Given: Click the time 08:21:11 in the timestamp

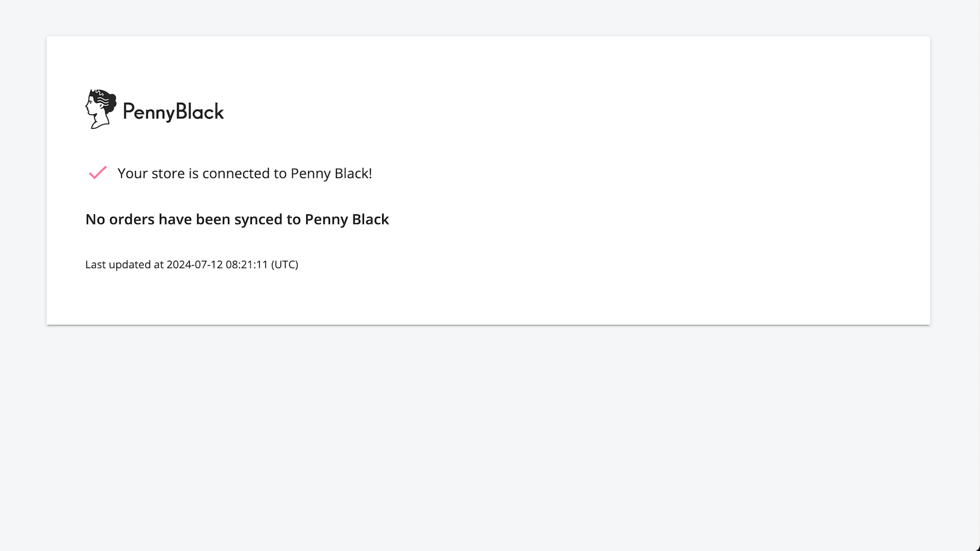Looking at the screenshot, I should click(247, 264).
